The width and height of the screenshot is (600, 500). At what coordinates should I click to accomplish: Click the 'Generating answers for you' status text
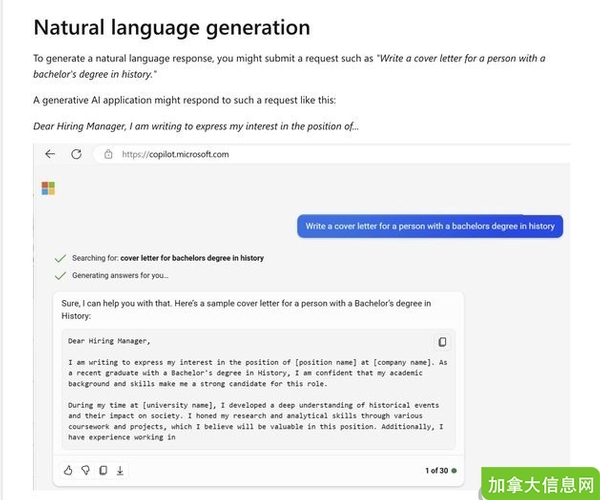click(120, 275)
